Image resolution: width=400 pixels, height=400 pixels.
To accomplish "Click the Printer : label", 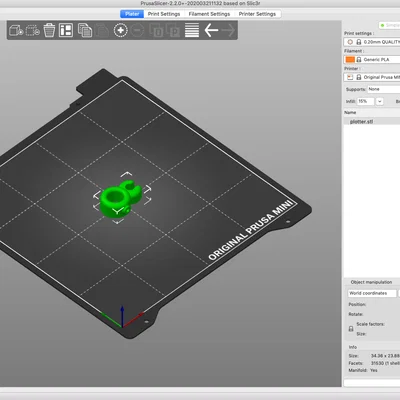I will coord(352,68).
